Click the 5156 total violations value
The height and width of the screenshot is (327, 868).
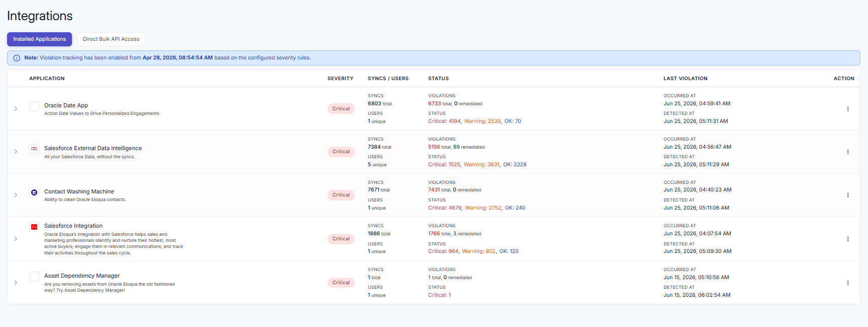click(434, 147)
